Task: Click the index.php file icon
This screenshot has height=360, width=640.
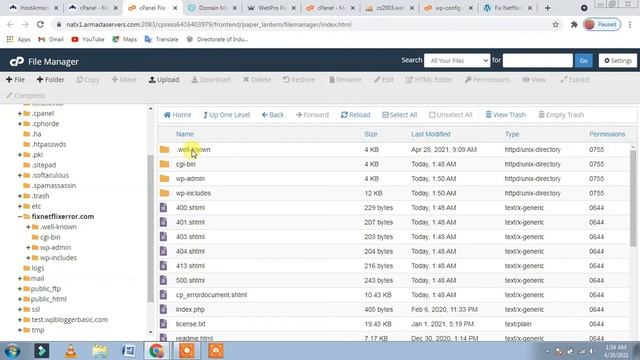Action: click(x=164, y=309)
